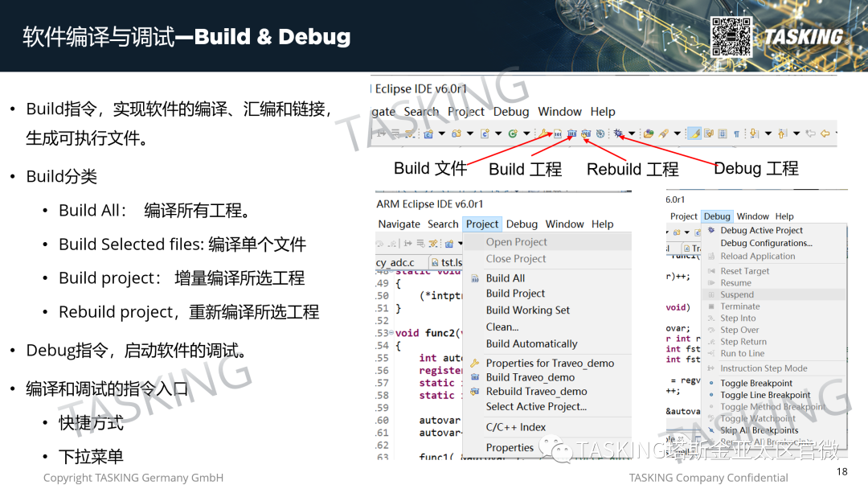Click the wrench icon beside Properties for Traveo_demo
Screen dimensions: 868x489
click(474, 364)
